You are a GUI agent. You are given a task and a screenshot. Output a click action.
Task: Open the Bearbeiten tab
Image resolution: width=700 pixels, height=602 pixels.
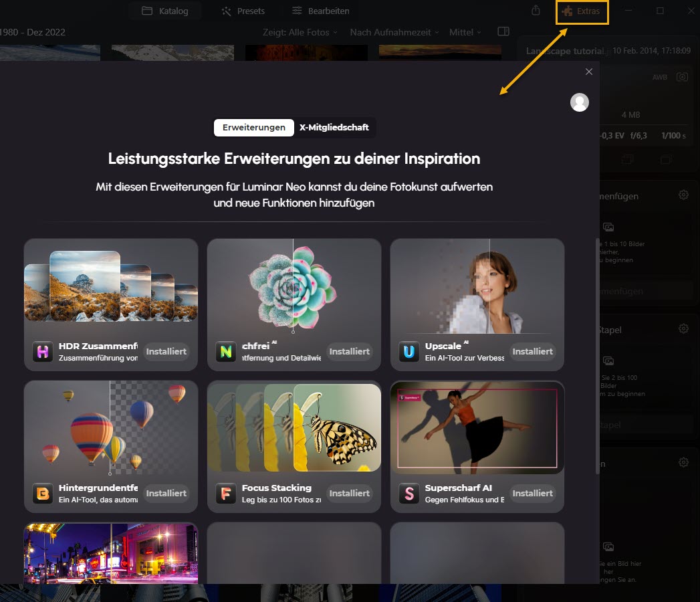point(320,11)
